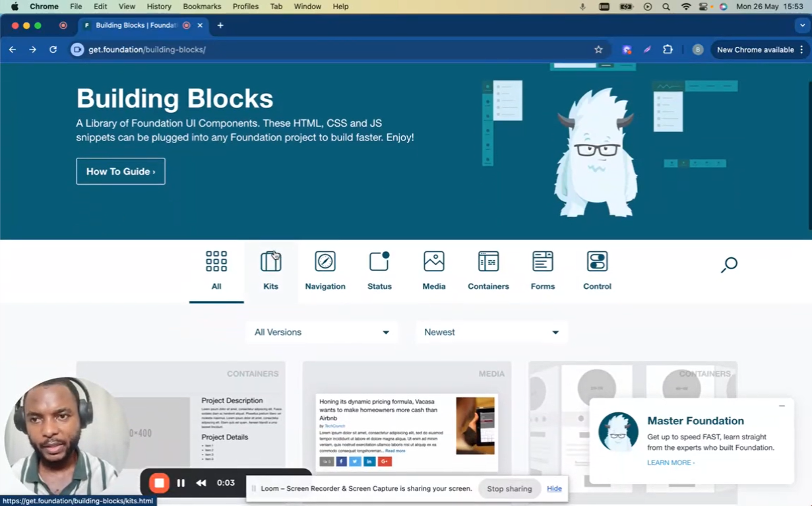Viewport: 812px width, 506px height.
Task: Bookmark this page with the star icon
Action: (x=598, y=49)
